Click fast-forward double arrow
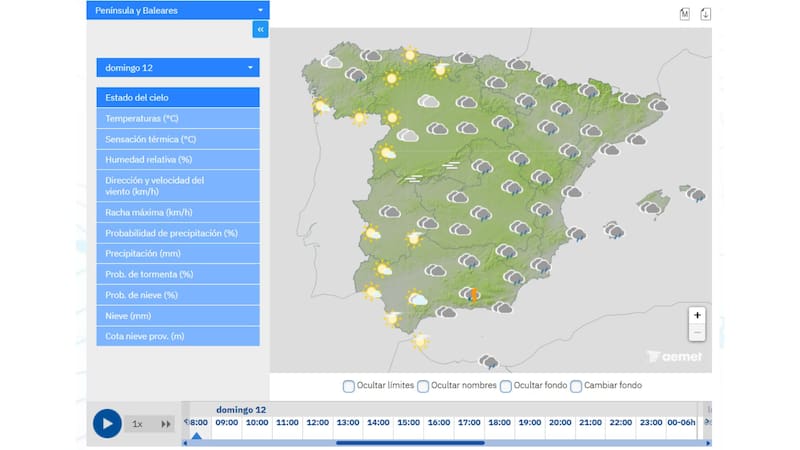Viewport: 800px width, 450px height. click(166, 424)
